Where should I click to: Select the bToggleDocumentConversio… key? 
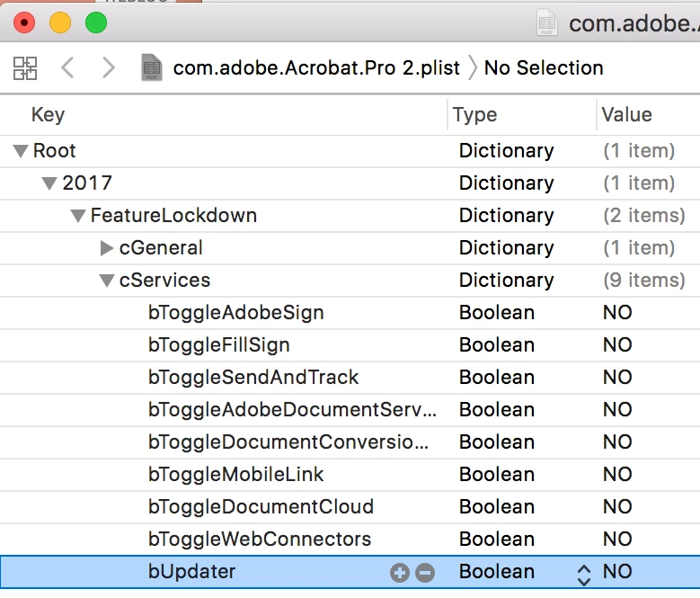(288, 442)
